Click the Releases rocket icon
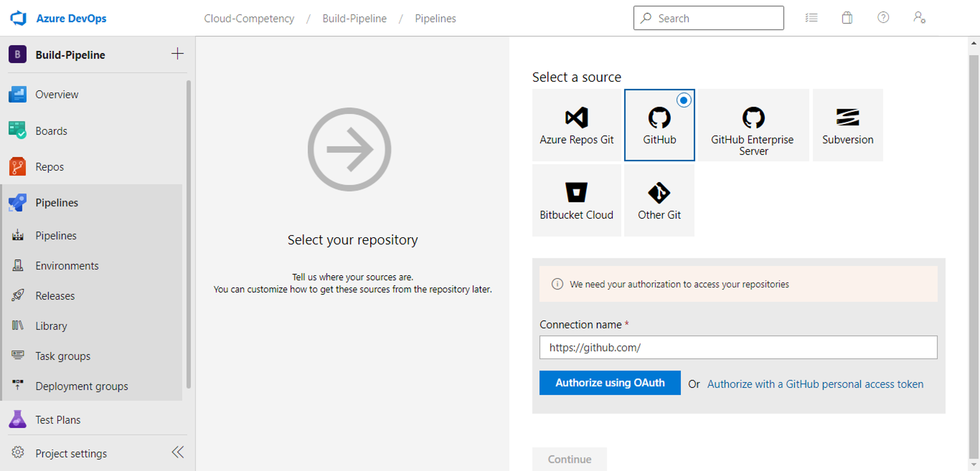This screenshot has width=980, height=471. point(18,295)
